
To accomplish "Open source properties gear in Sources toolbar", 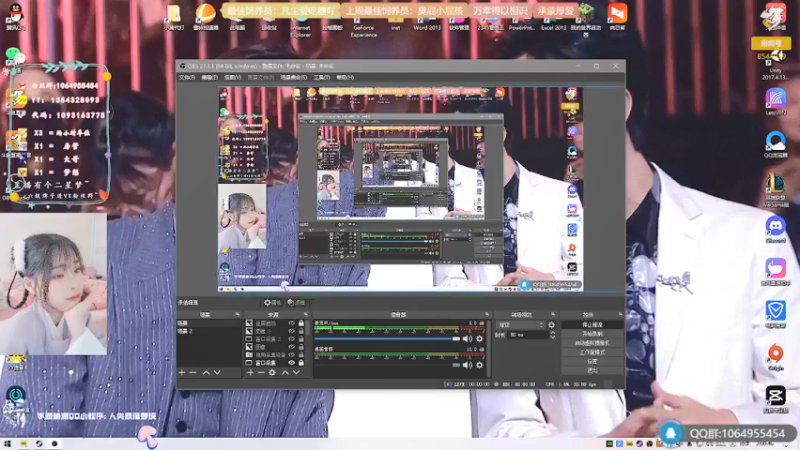I will [272, 373].
